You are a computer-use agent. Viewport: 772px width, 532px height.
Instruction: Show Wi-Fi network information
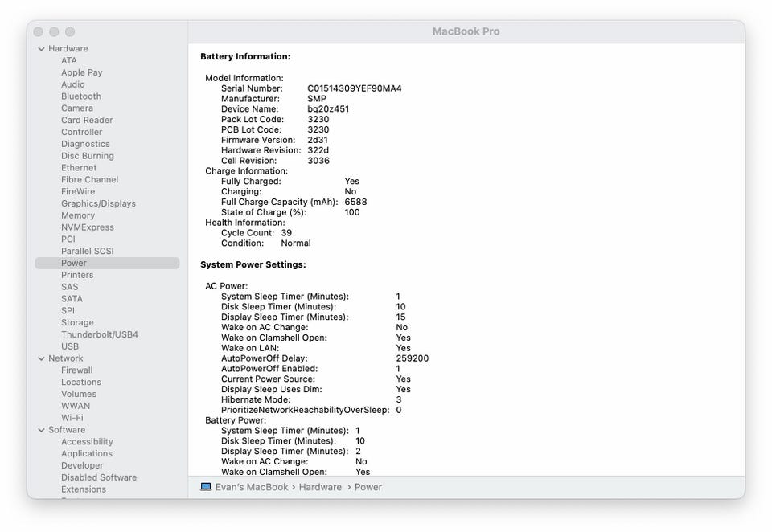pyautogui.click(x=72, y=418)
